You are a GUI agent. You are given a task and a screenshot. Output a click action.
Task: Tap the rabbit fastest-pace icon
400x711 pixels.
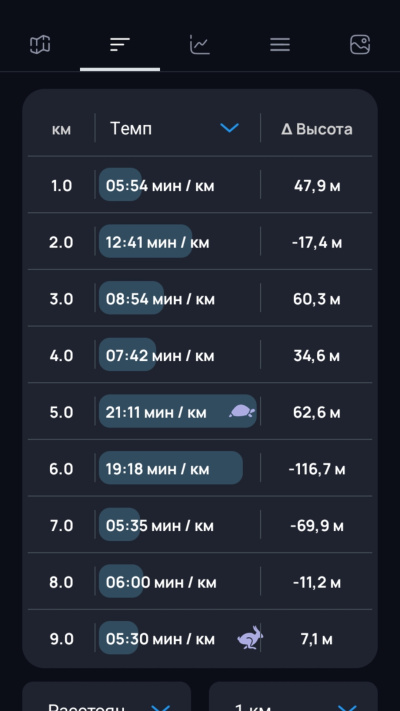pyautogui.click(x=250, y=638)
